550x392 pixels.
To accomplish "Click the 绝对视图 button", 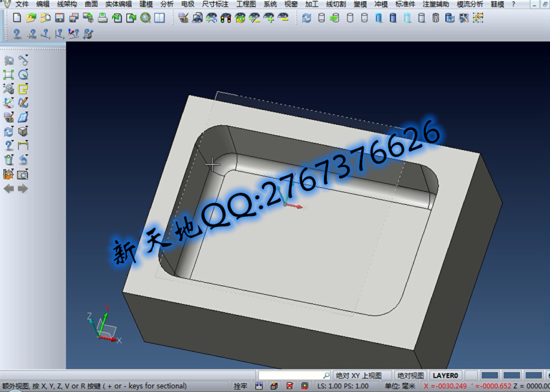I will [x=410, y=375].
